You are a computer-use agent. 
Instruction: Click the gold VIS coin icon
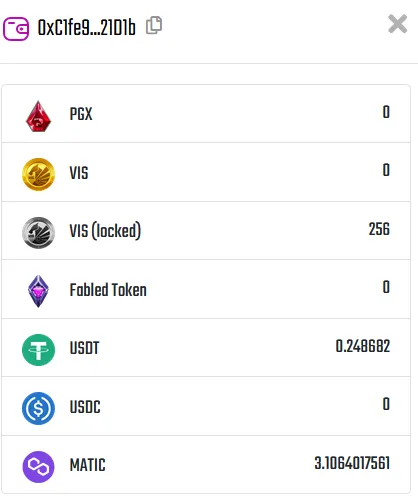coord(38,174)
